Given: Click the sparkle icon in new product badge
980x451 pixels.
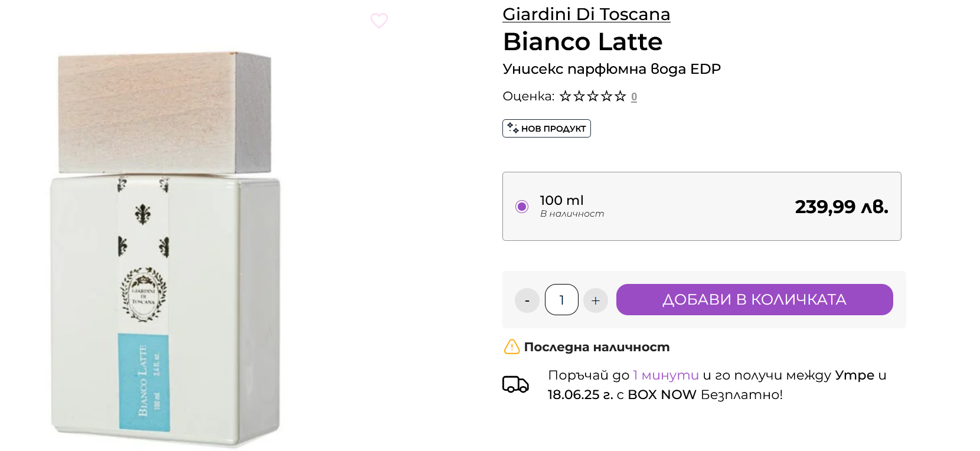Looking at the screenshot, I should tap(512, 128).
